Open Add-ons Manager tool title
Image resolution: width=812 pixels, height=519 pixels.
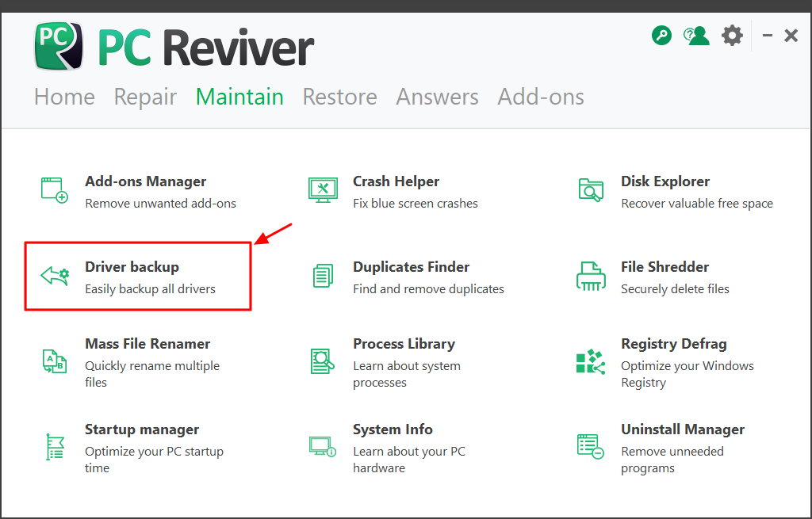[x=146, y=181]
